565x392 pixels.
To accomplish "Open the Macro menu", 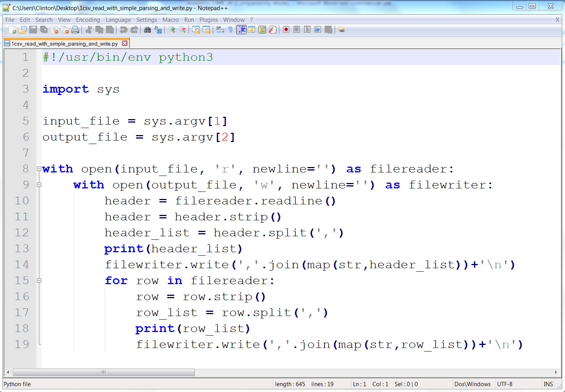I will pyautogui.click(x=170, y=19).
